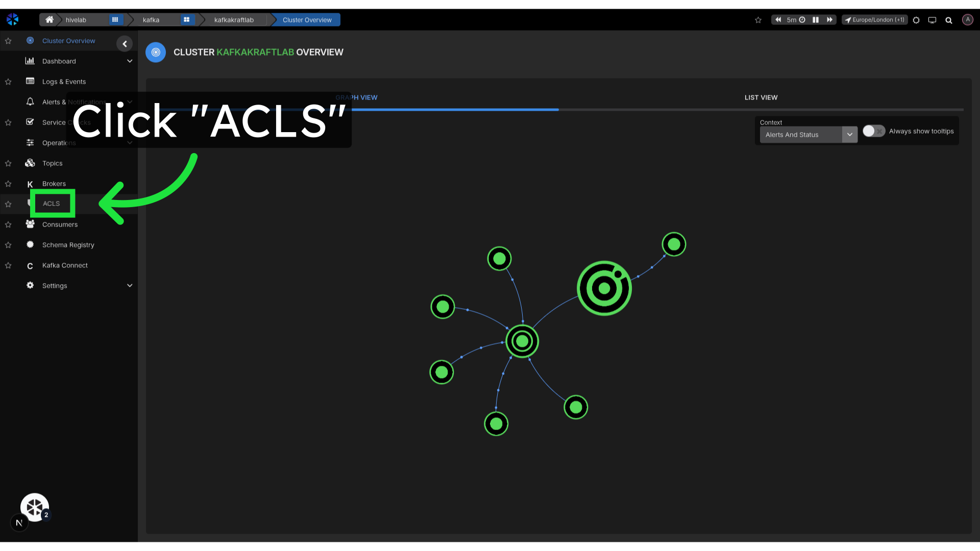Open Consumers via its people icon
The width and height of the screenshot is (980, 551).
[x=30, y=224]
